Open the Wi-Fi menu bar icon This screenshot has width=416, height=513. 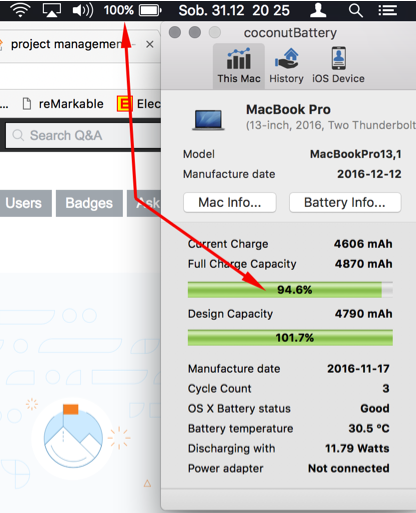(x=20, y=10)
